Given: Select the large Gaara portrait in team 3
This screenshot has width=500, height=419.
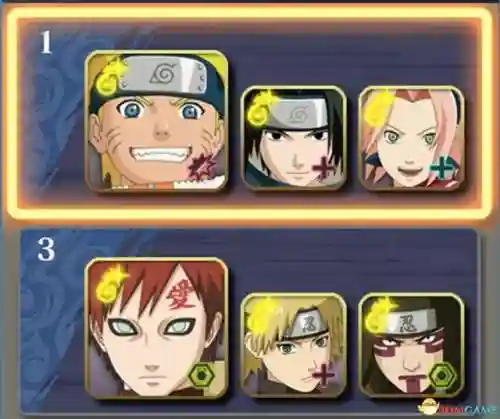Looking at the screenshot, I should [x=157, y=328].
